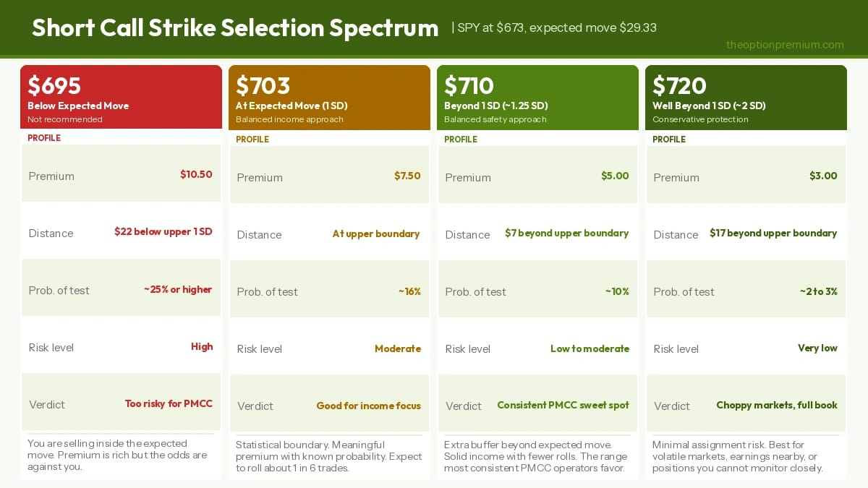Click 'Very low' risk level value
This screenshot has height=488, width=868.
[x=817, y=348]
